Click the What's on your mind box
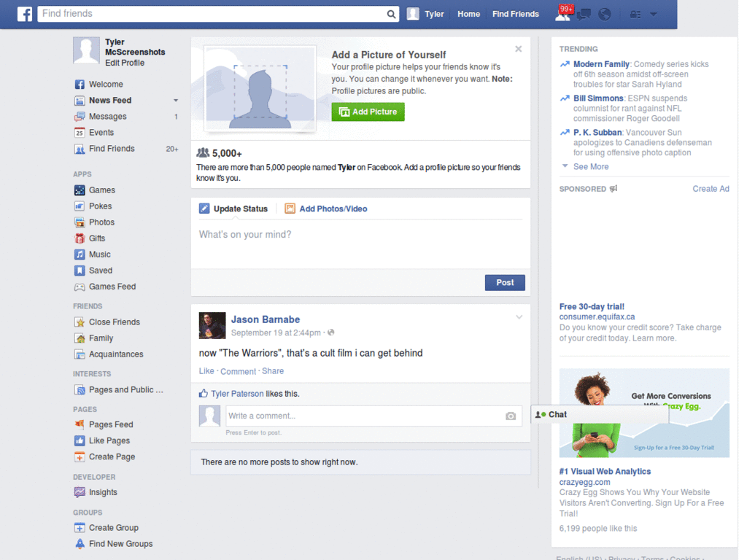The height and width of the screenshot is (560, 747). coord(360,245)
